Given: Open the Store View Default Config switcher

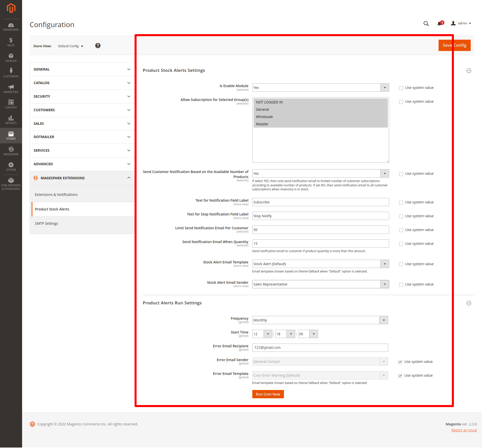Looking at the screenshot, I should click(70, 46).
